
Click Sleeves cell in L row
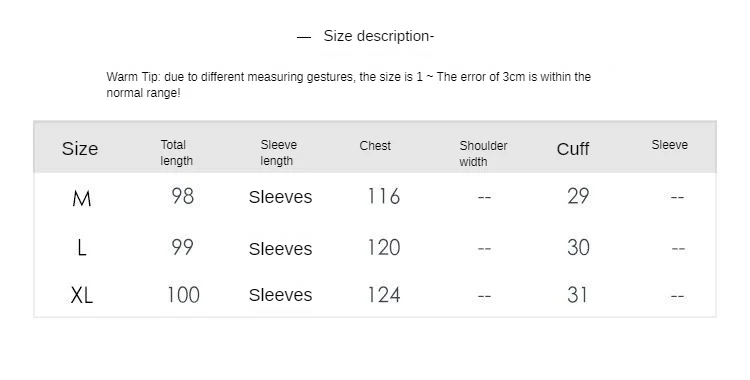pos(280,249)
